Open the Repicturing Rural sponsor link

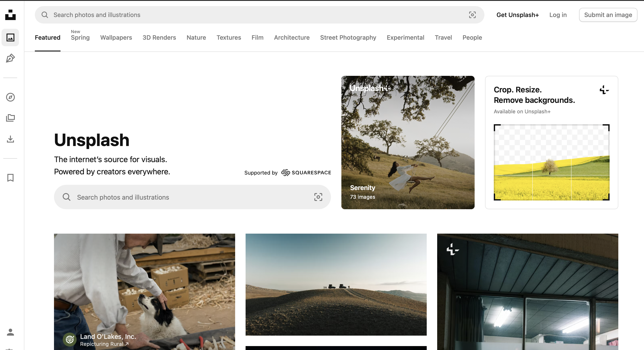[104, 344]
